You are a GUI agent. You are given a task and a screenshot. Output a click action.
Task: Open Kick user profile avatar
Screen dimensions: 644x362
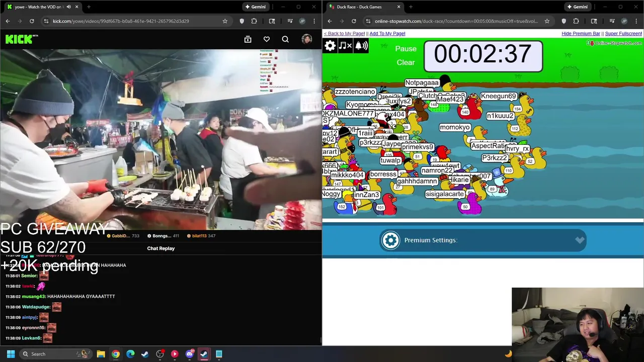[306, 39]
